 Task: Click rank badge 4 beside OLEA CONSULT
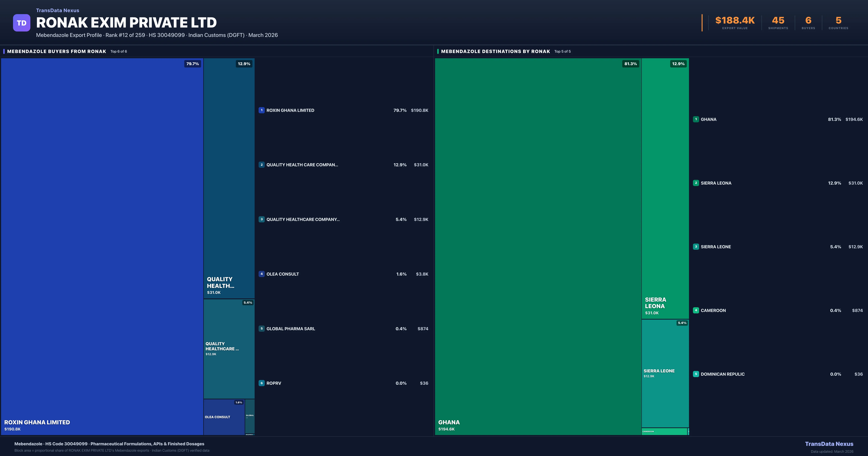[x=261, y=274]
